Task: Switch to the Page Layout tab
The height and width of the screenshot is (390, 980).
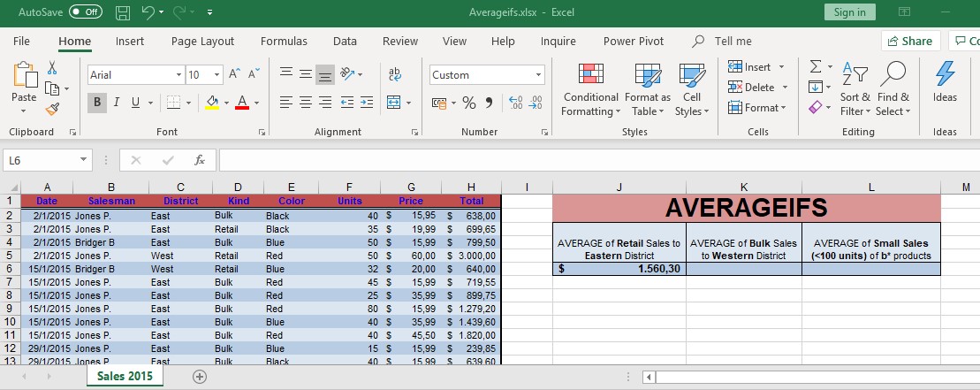Action: click(202, 41)
